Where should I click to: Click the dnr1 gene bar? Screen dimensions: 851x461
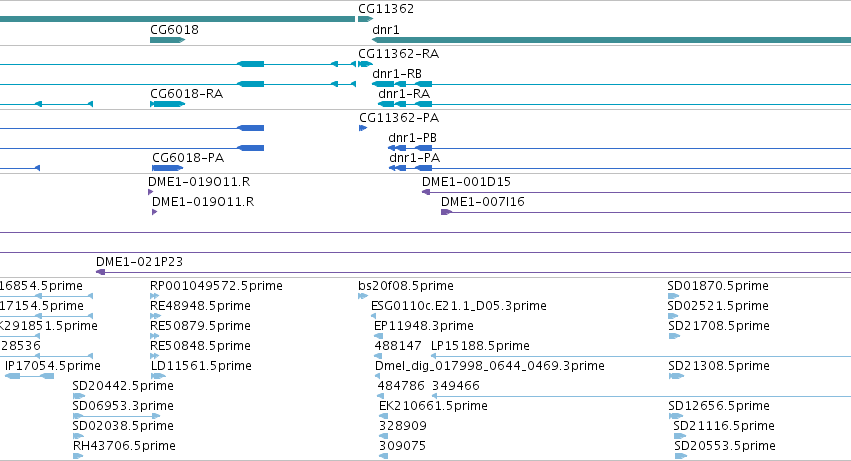click(611, 40)
